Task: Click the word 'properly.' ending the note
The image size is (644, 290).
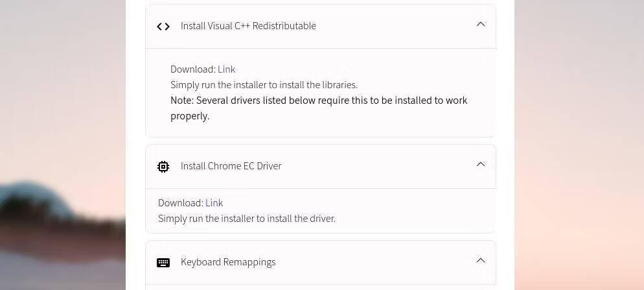Action: pos(190,116)
